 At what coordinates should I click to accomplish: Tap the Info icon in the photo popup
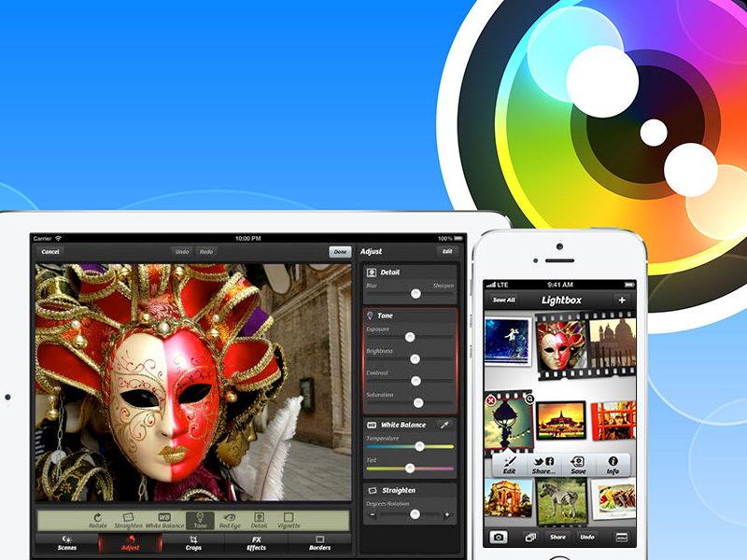[613, 461]
